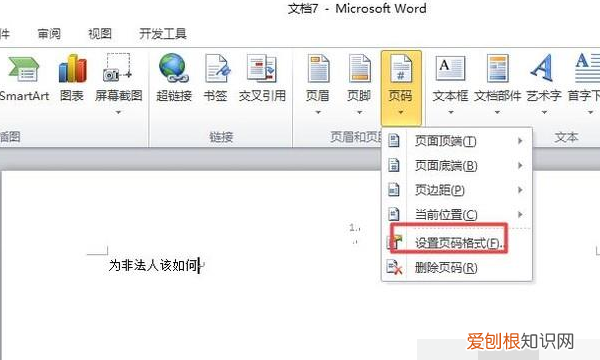Click the page number 页码 button
This screenshot has height=360, width=600.
coord(401,88)
